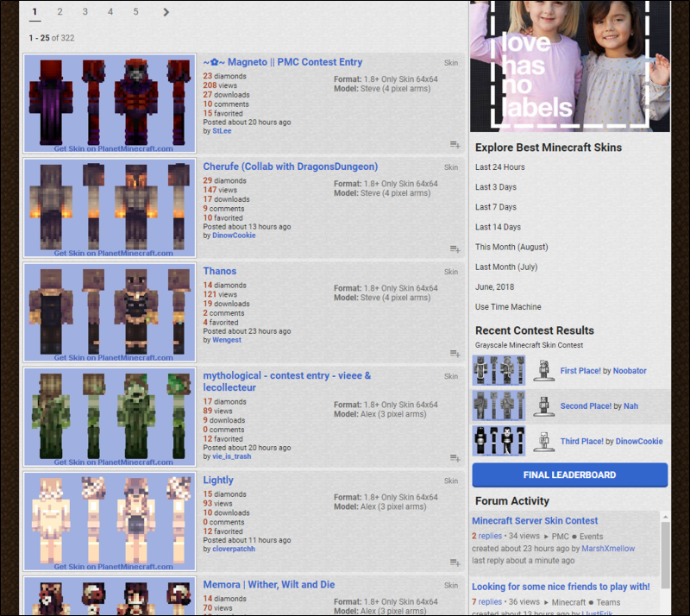Go to page 3
This screenshot has width=690, height=616.
[85, 12]
